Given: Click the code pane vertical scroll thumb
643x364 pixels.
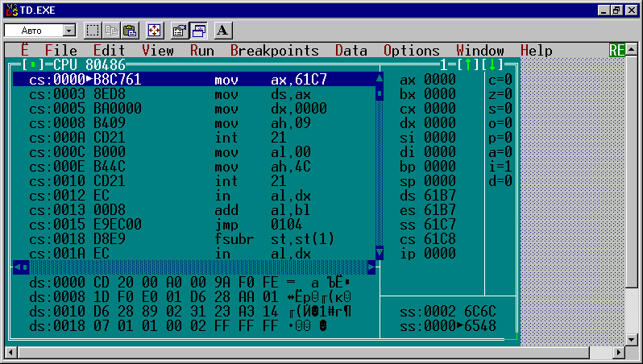Looking at the screenshot, I should (380, 93).
